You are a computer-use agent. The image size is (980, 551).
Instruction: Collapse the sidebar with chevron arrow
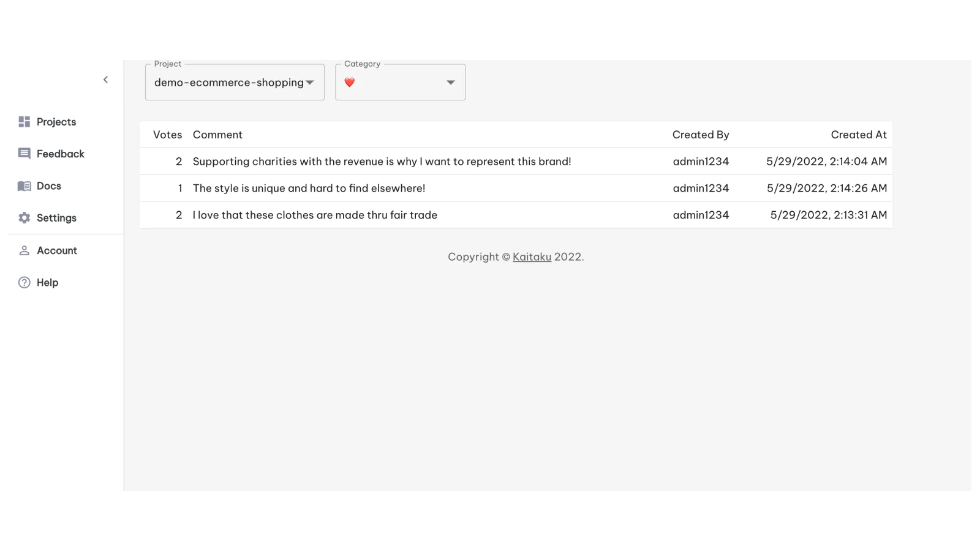(105, 80)
